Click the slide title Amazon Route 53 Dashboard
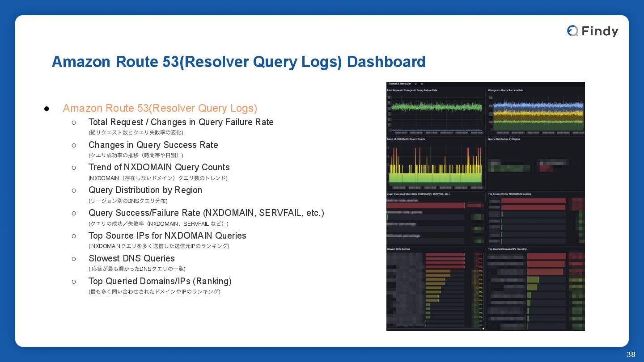The image size is (644, 362). tap(238, 62)
